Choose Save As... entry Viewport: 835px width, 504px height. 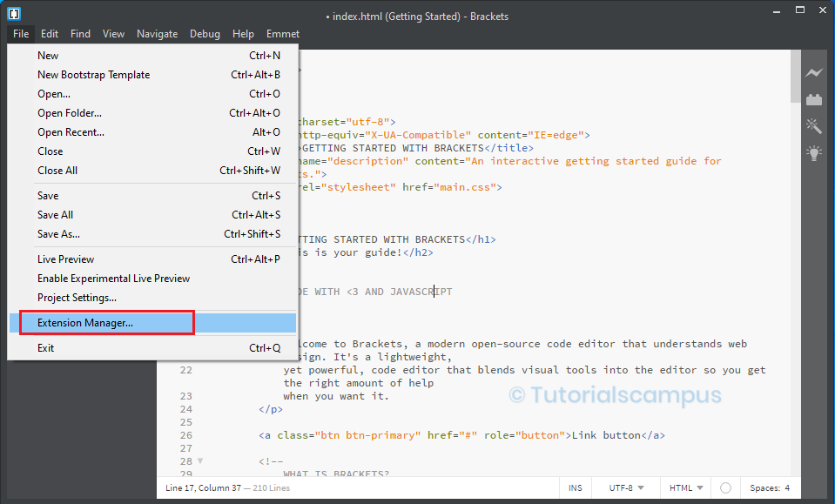click(153, 233)
